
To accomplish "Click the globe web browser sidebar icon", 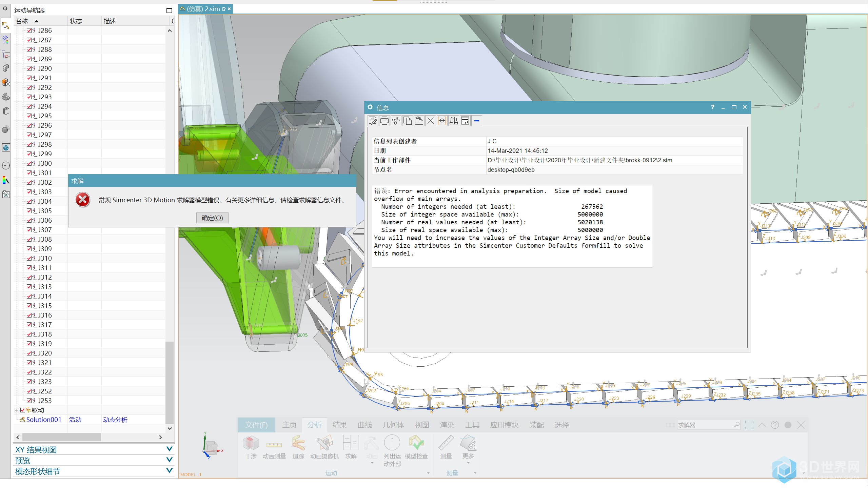I will click(x=6, y=147).
